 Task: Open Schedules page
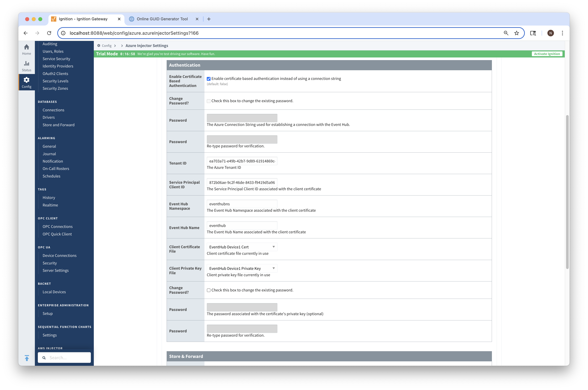tap(51, 176)
